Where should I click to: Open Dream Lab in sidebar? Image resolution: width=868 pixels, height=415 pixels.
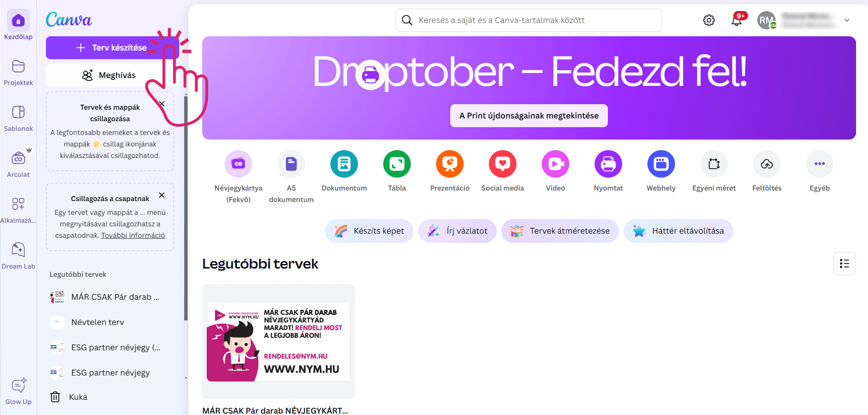click(18, 256)
